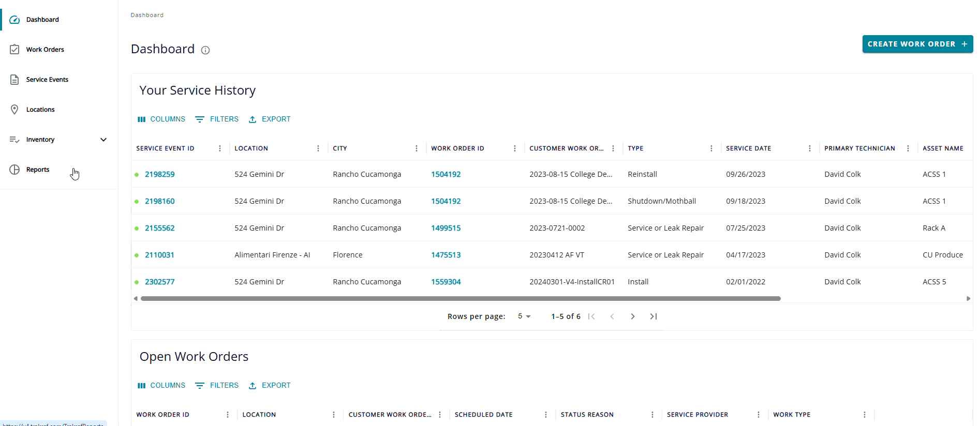980x426 pixels.
Task: Click the Locations pin icon
Action: (14, 110)
